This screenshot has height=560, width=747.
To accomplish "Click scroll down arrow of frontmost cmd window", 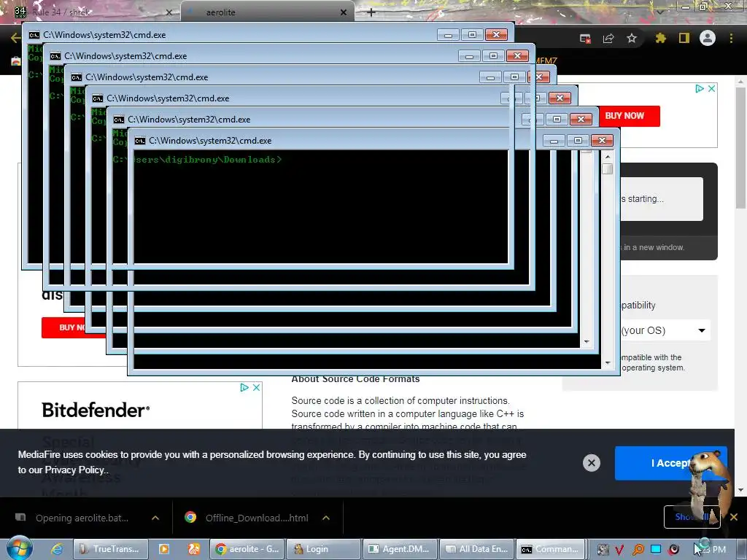I will 608,363.
